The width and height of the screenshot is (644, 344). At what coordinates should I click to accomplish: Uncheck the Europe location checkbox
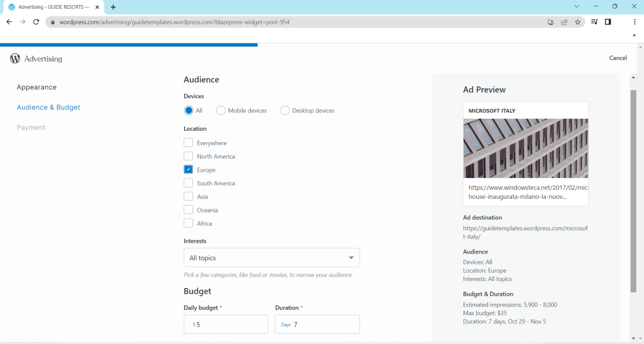pyautogui.click(x=189, y=170)
